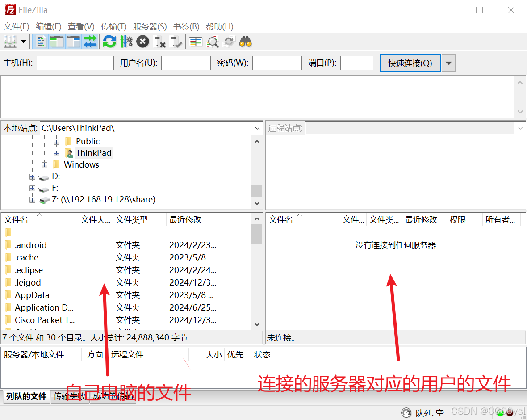Select the .cache folder row
527x420 pixels.
(127, 257)
